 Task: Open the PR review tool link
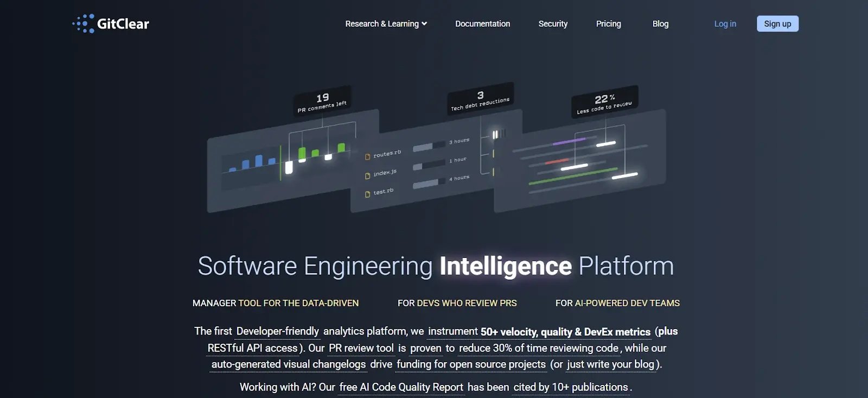[x=361, y=348]
